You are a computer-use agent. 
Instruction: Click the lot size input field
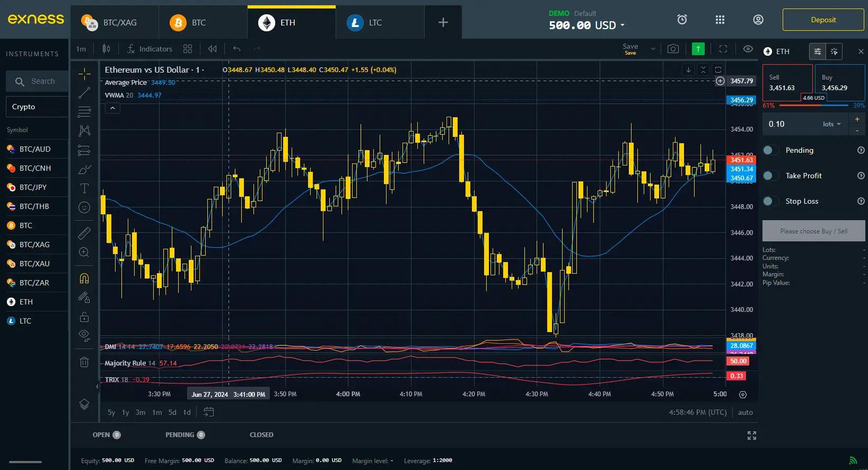coord(790,124)
